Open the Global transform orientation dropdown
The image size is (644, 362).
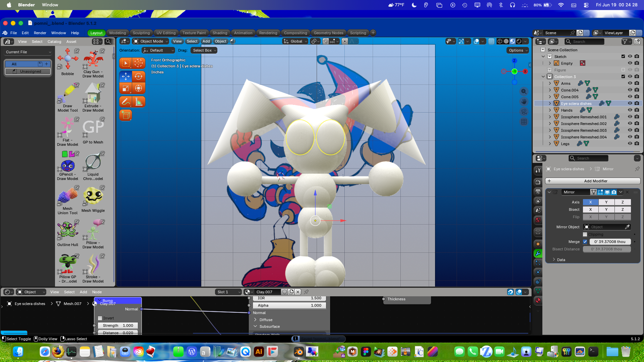296,41
